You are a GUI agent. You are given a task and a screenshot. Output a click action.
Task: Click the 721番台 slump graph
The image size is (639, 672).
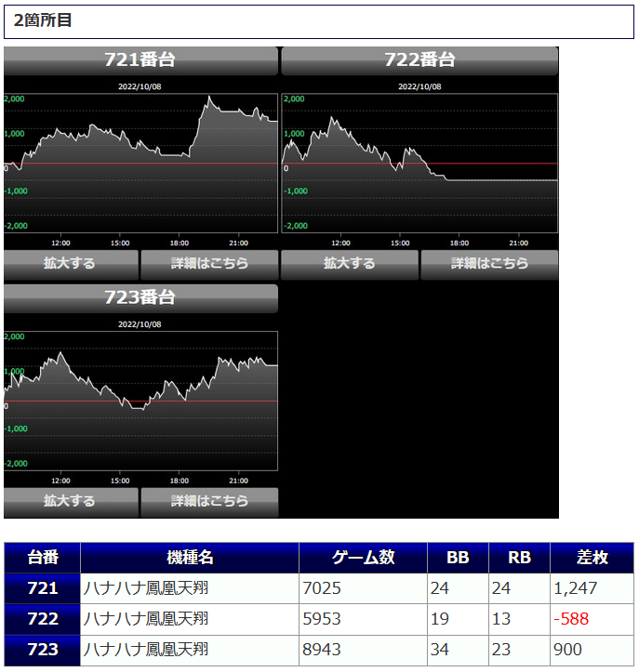pos(140,164)
